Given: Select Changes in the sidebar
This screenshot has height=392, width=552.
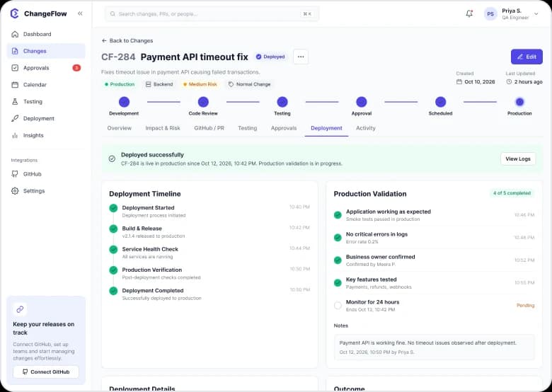Looking at the screenshot, I should [46, 51].
